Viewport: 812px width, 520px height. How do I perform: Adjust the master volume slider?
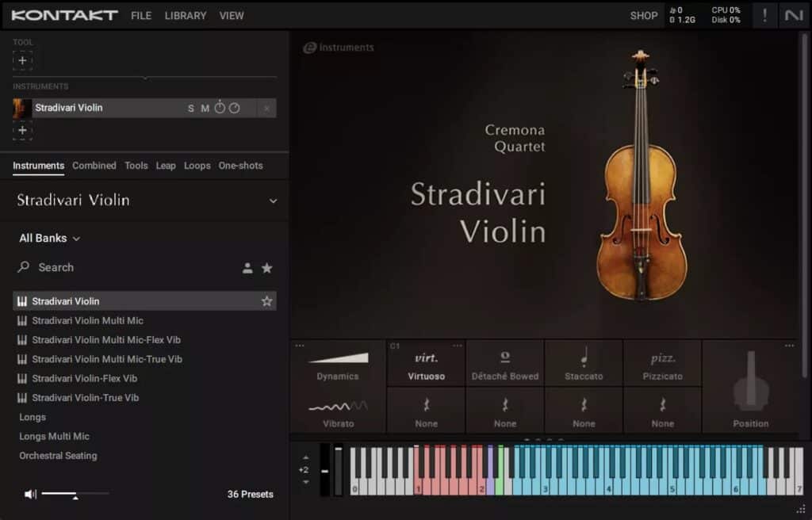point(75,494)
